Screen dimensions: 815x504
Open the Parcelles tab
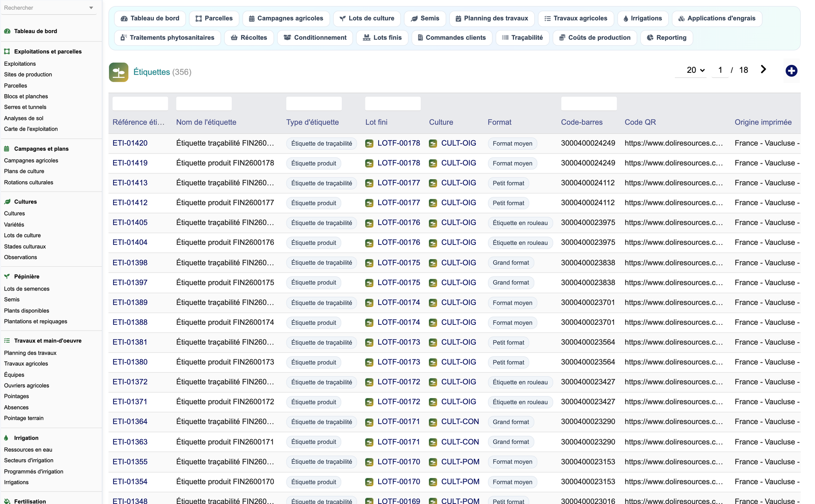pos(214,18)
